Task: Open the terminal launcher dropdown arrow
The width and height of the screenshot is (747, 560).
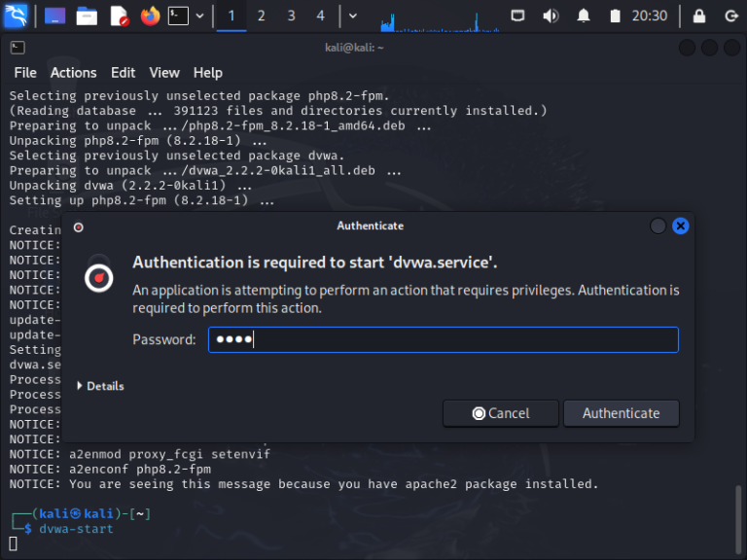Action: point(200,16)
